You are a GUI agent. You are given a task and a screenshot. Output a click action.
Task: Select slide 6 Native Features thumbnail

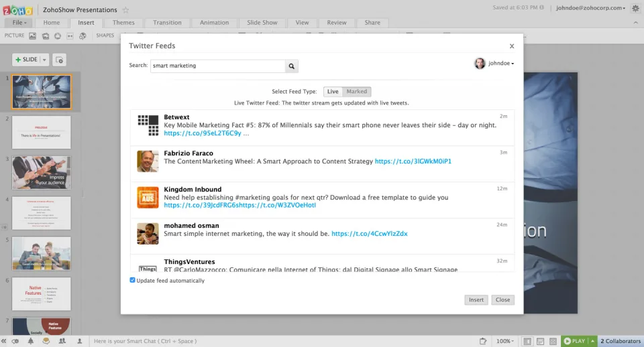pyautogui.click(x=42, y=293)
